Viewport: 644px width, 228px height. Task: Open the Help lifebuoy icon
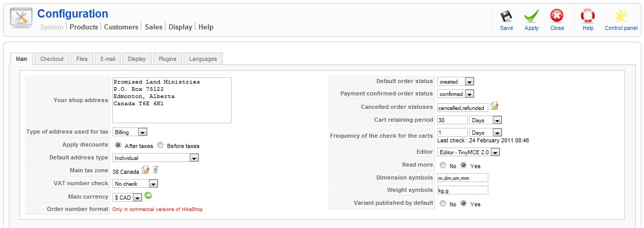588,16
